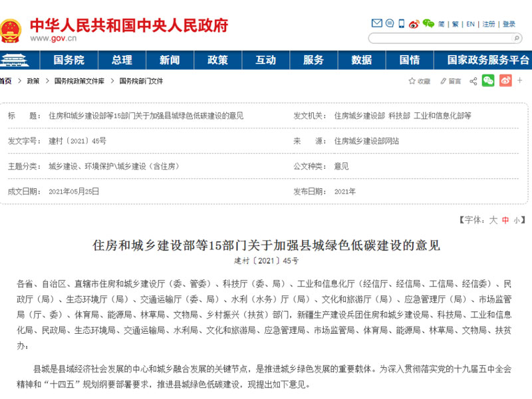The image size is (532, 399).
Task: Expand more share options plus icon
Action: (x=521, y=81)
